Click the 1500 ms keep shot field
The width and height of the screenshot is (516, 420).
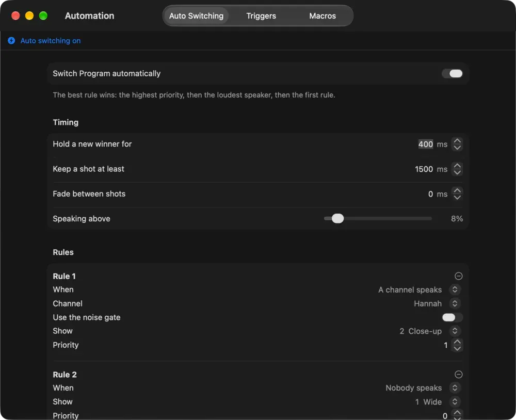pos(424,169)
